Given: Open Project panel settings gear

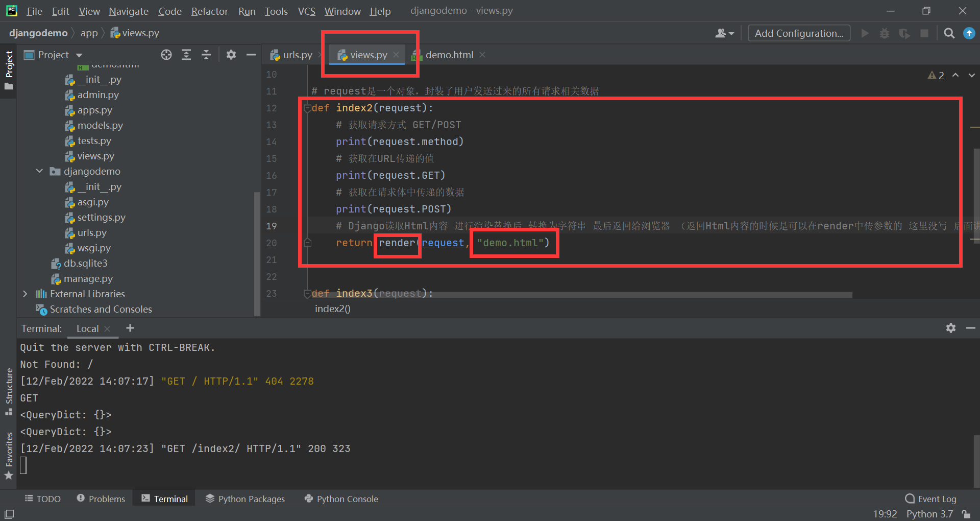Looking at the screenshot, I should (231, 55).
